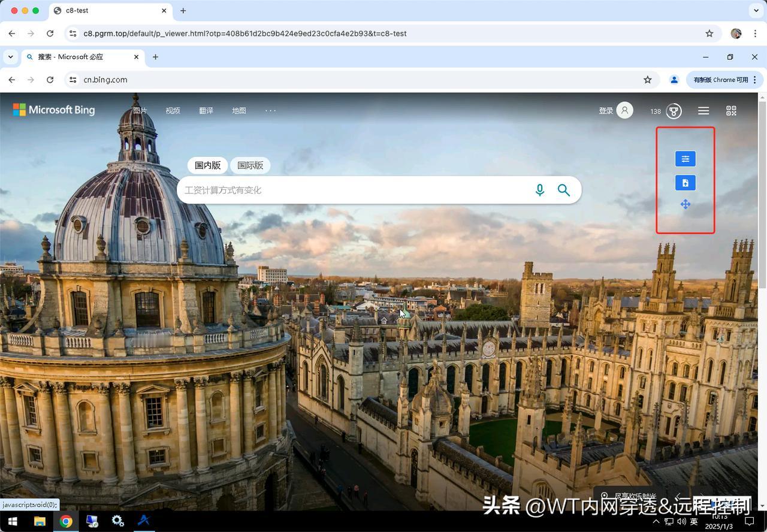Click the 有新版 Chrome 可用 update button

[721, 80]
